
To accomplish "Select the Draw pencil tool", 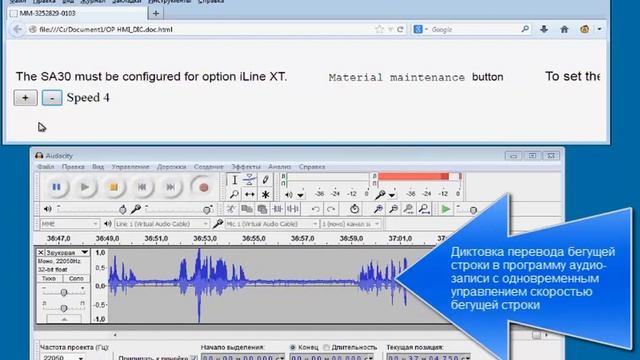I will (x=265, y=180).
